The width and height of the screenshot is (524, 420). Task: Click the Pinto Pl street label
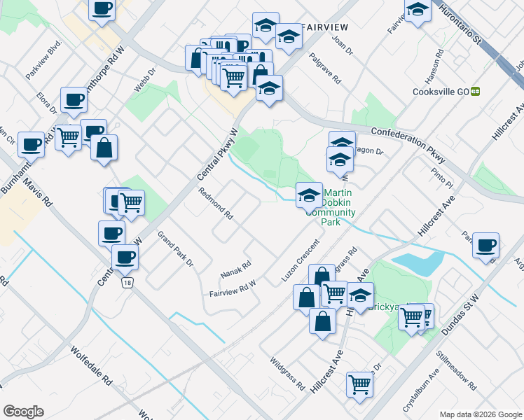(x=442, y=178)
